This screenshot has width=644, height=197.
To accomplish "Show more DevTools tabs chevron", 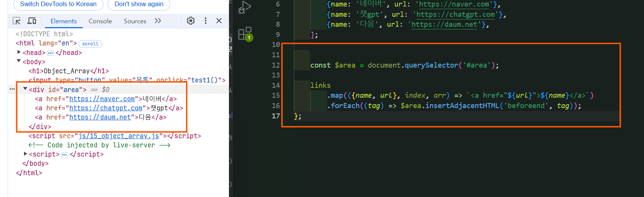I will (x=158, y=21).
